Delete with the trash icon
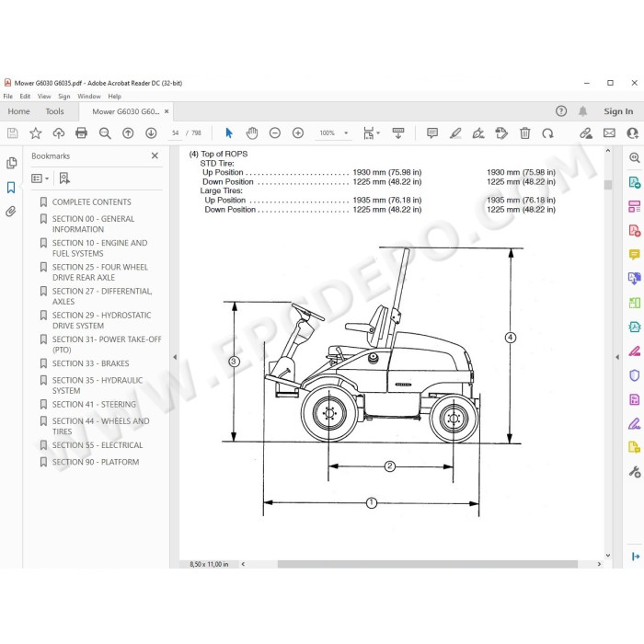 [524, 133]
